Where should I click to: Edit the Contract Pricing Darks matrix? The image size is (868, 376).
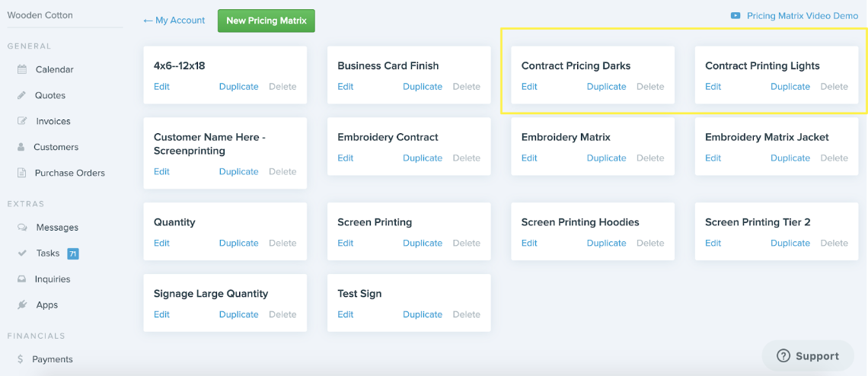(x=529, y=86)
